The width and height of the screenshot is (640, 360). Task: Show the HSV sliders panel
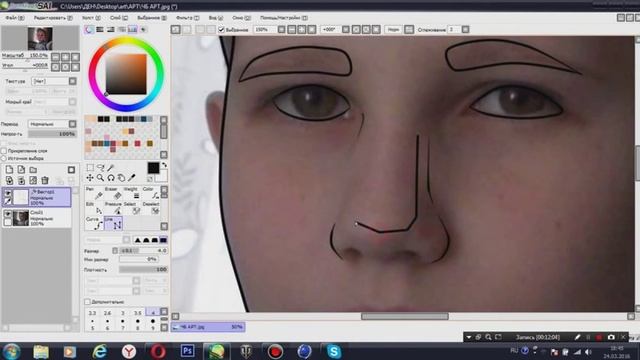[111, 29]
